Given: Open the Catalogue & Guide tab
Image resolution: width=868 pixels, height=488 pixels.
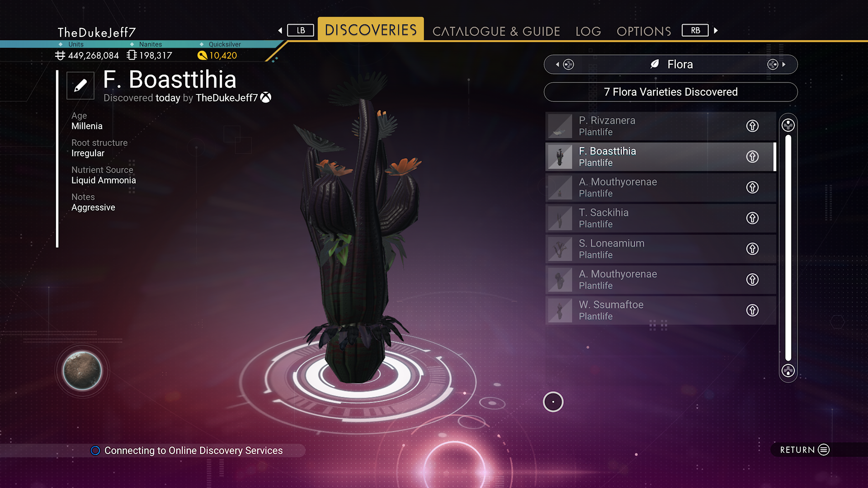Looking at the screenshot, I should (496, 31).
